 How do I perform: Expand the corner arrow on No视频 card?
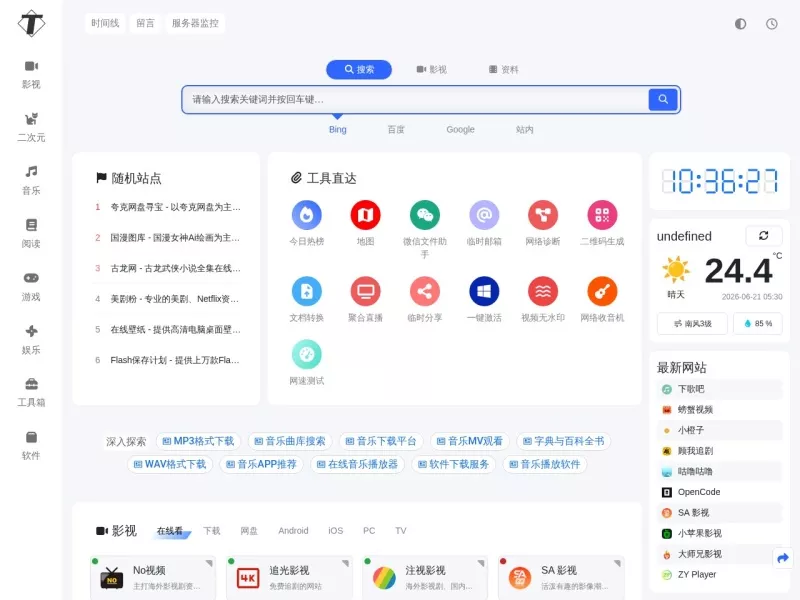(x=209, y=563)
